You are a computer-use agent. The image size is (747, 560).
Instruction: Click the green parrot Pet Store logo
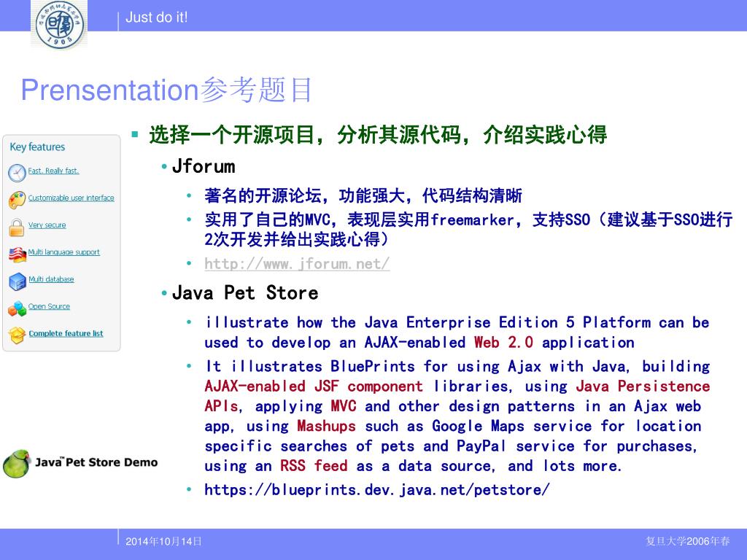(16, 464)
